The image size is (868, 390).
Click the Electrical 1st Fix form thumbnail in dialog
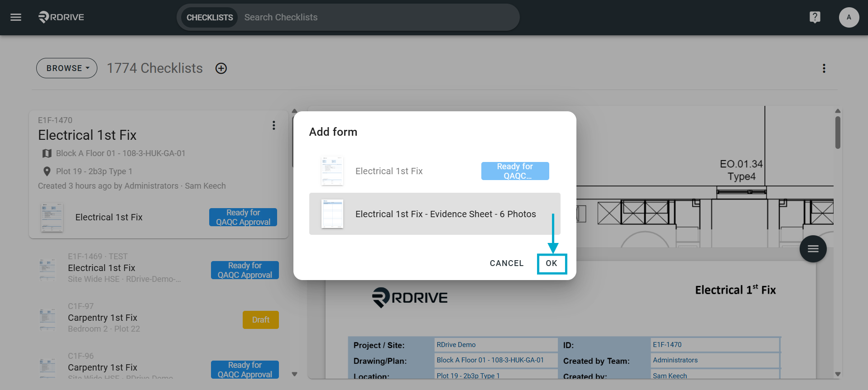pos(332,171)
